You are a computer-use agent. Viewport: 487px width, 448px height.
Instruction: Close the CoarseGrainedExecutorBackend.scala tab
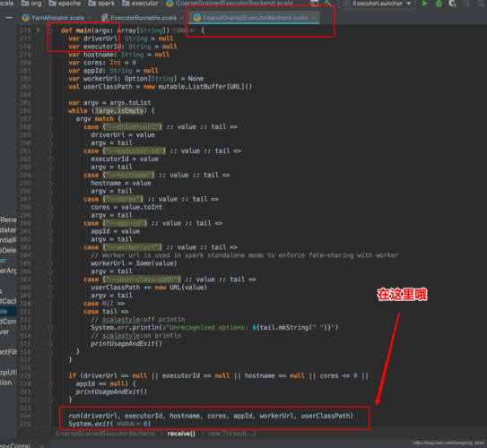pos(313,18)
